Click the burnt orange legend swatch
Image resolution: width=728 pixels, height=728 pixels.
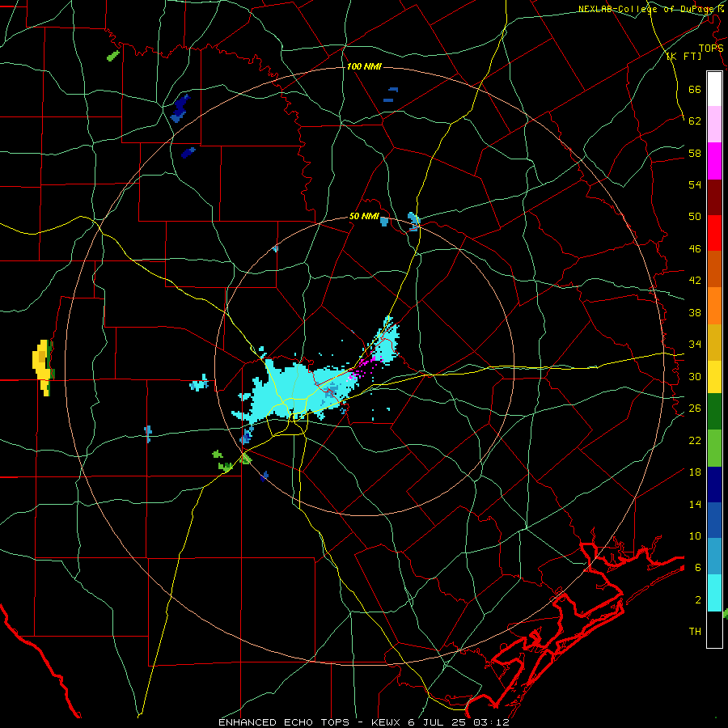point(714,269)
